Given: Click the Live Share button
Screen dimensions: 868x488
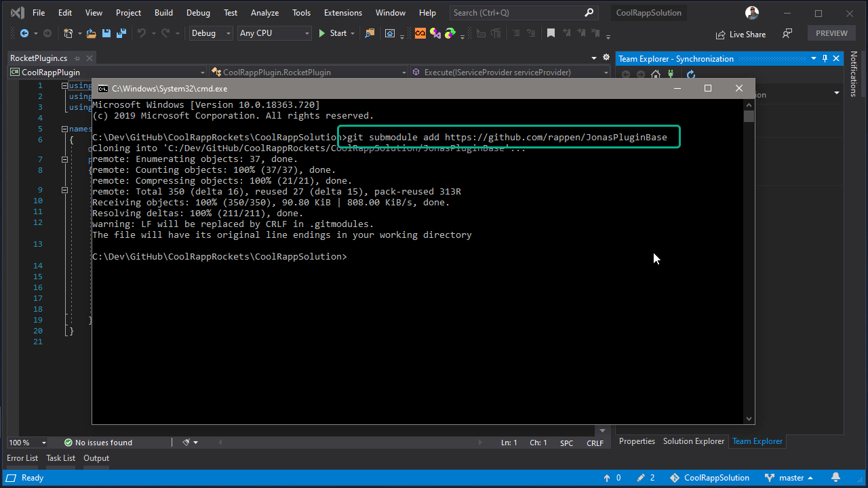Looking at the screenshot, I should pos(741,34).
